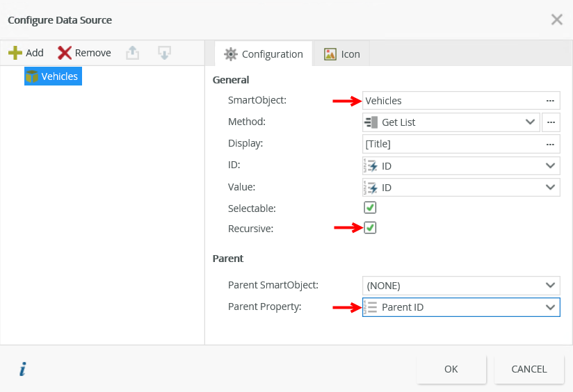
Task: Click the blue info icon
Action: pos(22,369)
